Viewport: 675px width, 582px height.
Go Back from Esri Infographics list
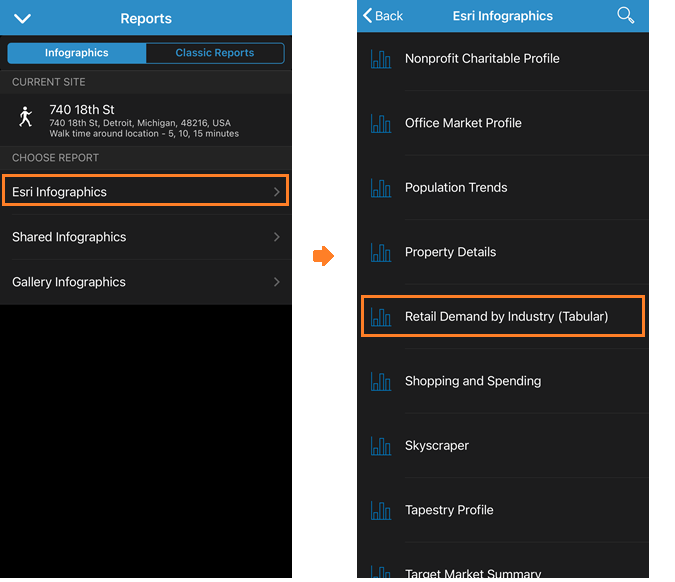click(x=383, y=16)
